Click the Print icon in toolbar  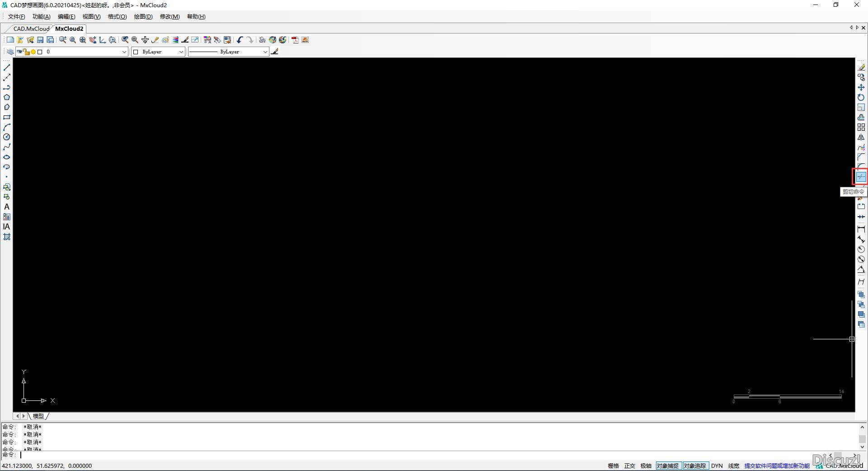[x=262, y=40]
